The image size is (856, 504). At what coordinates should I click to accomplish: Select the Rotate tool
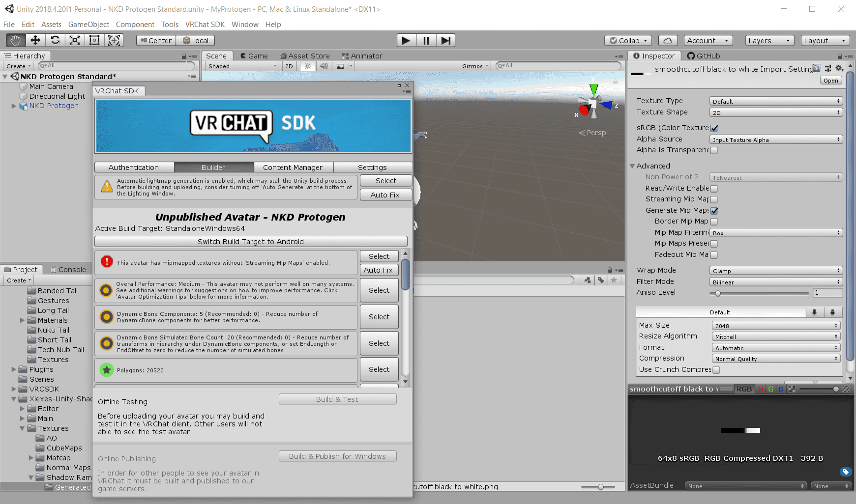tap(55, 40)
